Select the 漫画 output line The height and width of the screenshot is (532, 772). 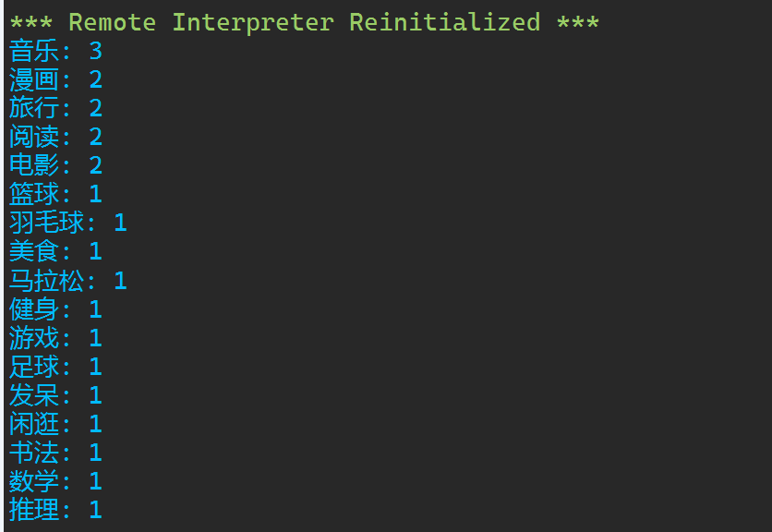coord(55,79)
